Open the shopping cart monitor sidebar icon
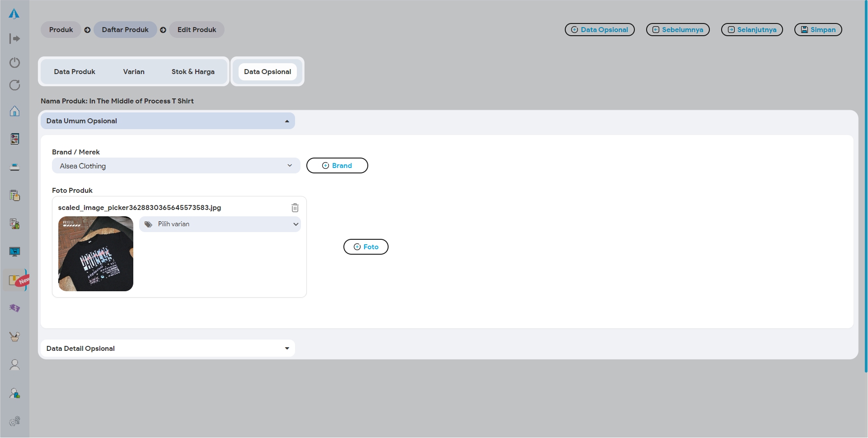 14,252
